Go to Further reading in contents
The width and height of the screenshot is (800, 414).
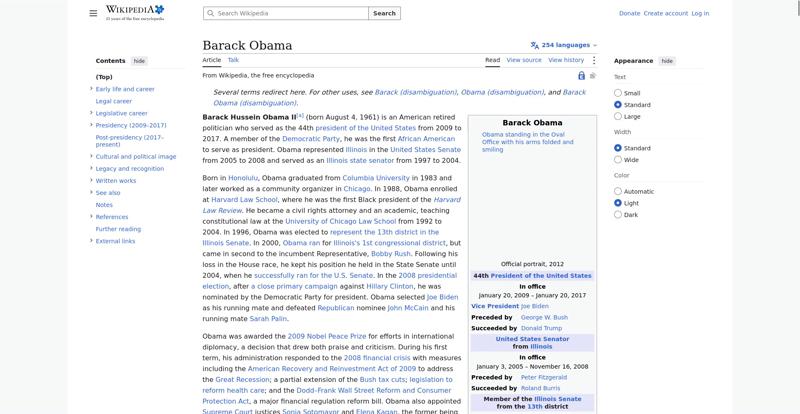coord(118,229)
